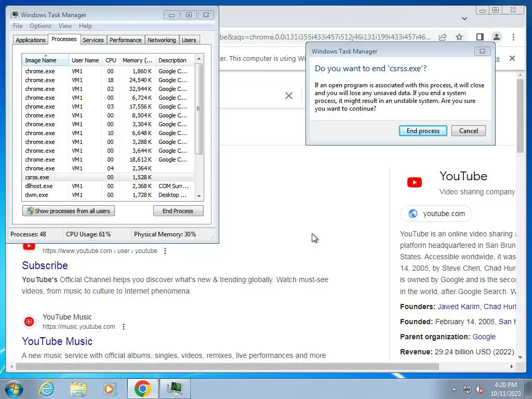Dismiss the Chrome info bar X

click(512, 58)
